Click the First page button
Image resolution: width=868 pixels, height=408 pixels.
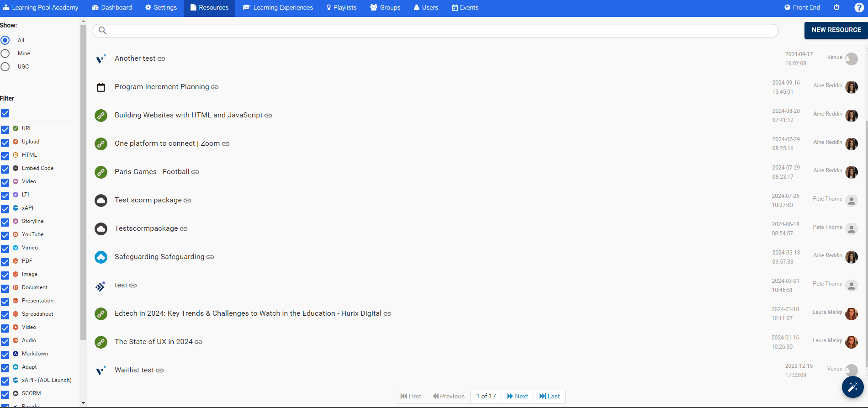(x=411, y=397)
